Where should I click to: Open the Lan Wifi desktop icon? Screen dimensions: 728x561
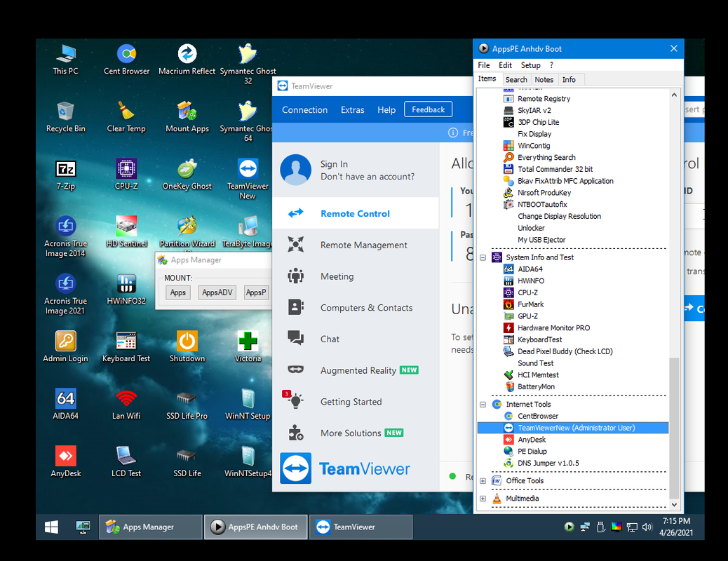point(126,404)
